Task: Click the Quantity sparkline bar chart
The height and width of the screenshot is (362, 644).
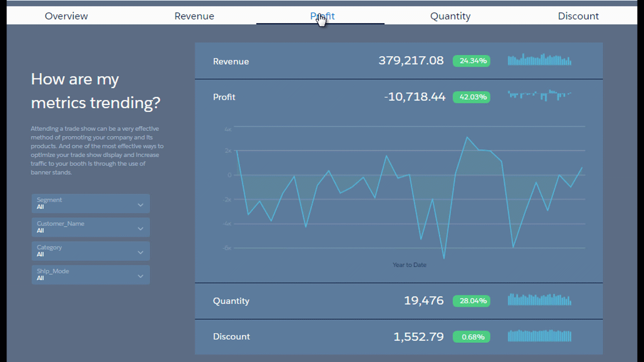Action: tap(539, 300)
